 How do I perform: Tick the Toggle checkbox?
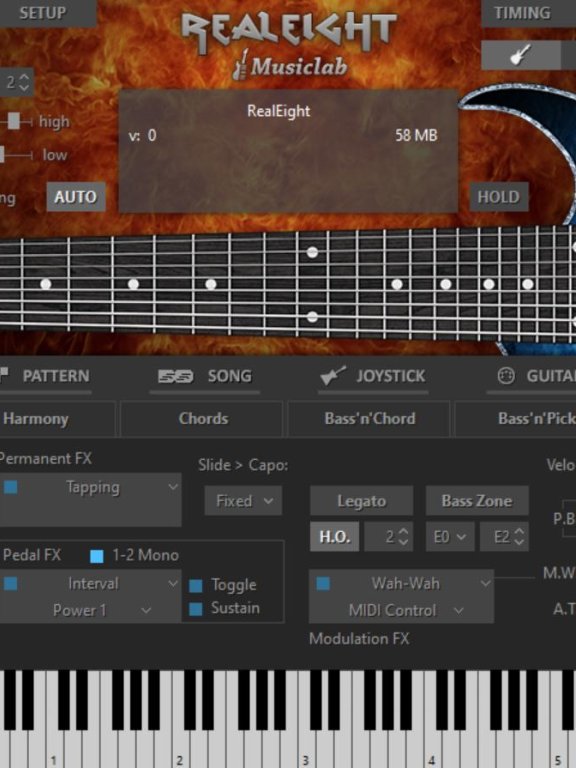(195, 585)
